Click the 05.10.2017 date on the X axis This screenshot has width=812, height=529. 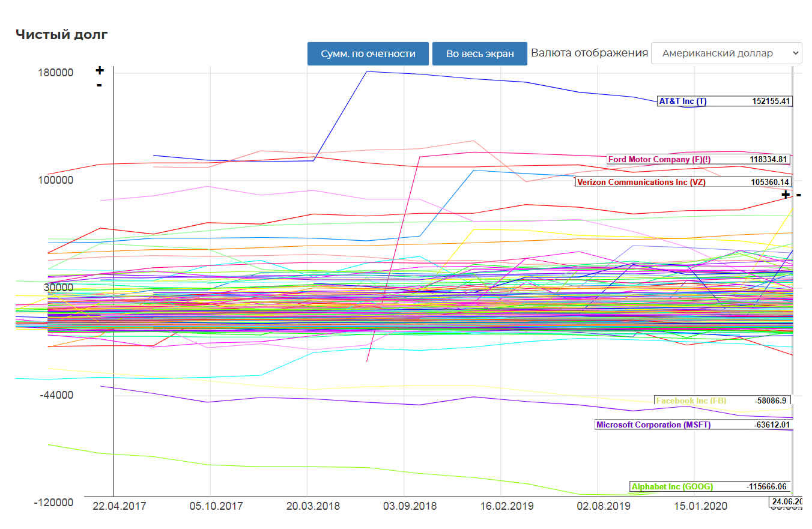coord(216,506)
